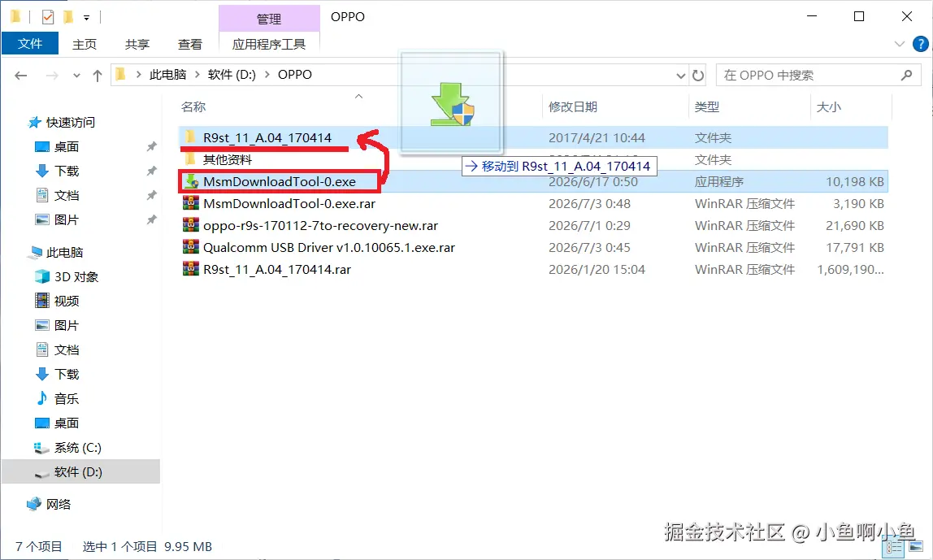This screenshot has height=560, width=933.
Task: Switch to large icons view layout
Action: tap(916, 547)
